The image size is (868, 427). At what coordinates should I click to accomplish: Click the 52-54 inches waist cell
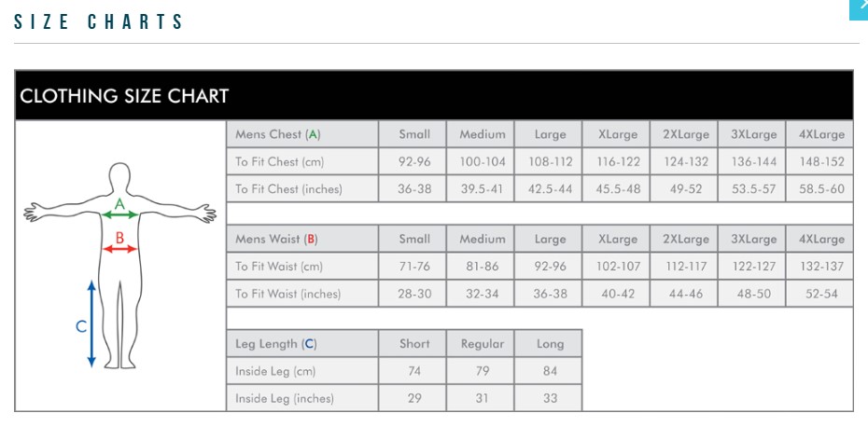[821, 294]
